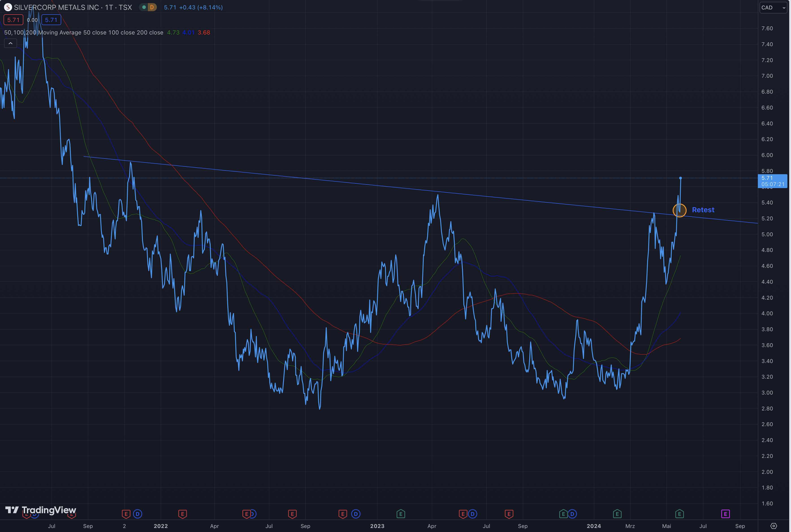Click the Silvercorp symbol logo icon
Screen dimensions: 791x532
8,7
